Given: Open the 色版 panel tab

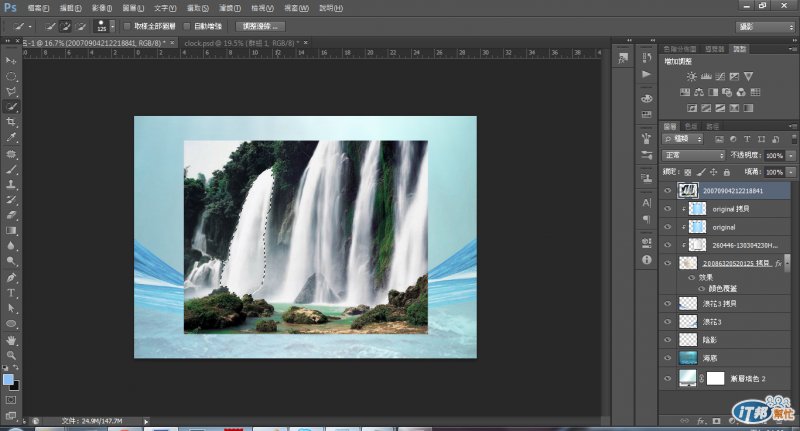Looking at the screenshot, I should click(x=690, y=125).
